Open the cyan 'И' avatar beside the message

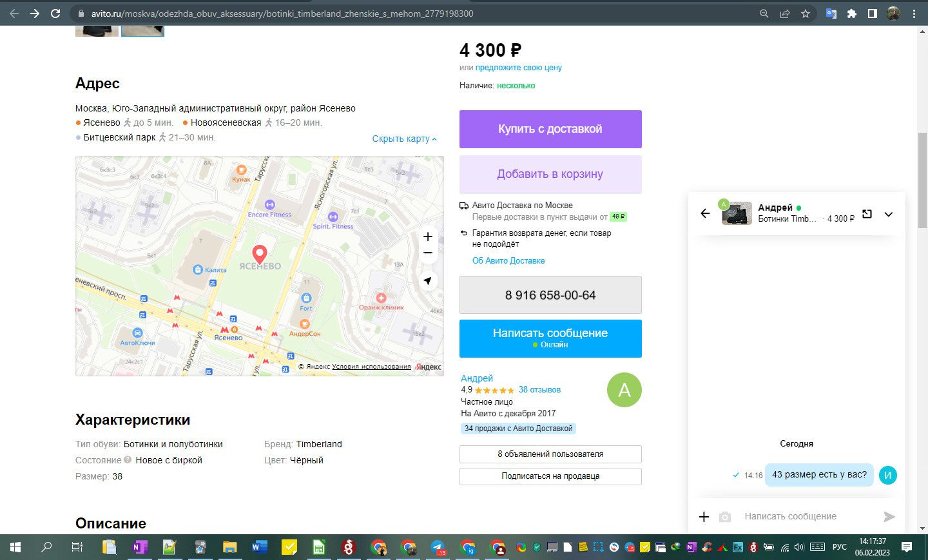tap(887, 475)
